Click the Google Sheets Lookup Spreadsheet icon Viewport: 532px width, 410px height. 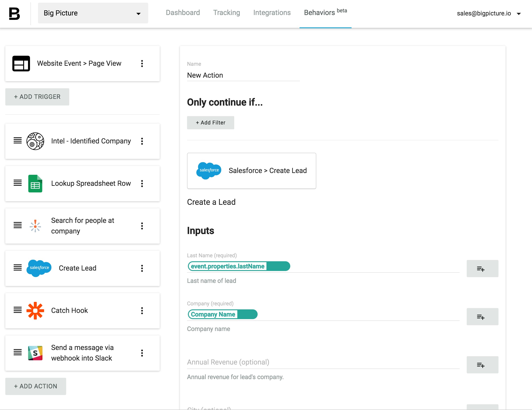click(35, 184)
